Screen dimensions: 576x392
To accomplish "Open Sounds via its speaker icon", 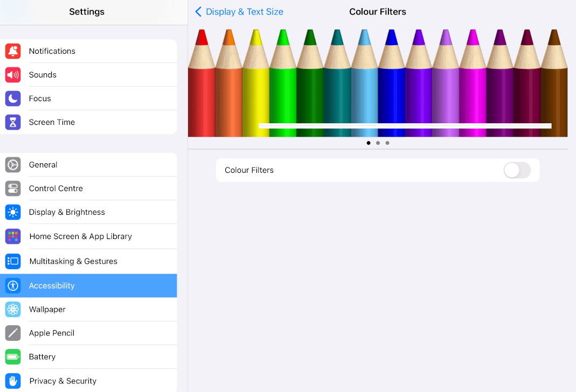I will (13, 75).
